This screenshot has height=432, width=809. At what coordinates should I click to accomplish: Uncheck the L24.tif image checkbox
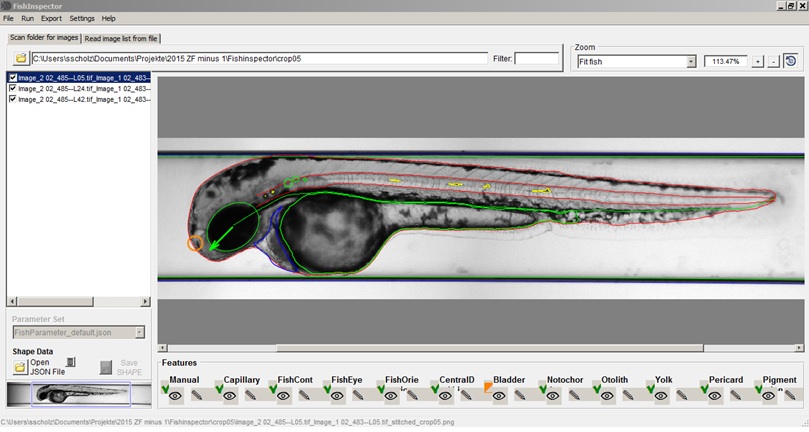tap(13, 88)
